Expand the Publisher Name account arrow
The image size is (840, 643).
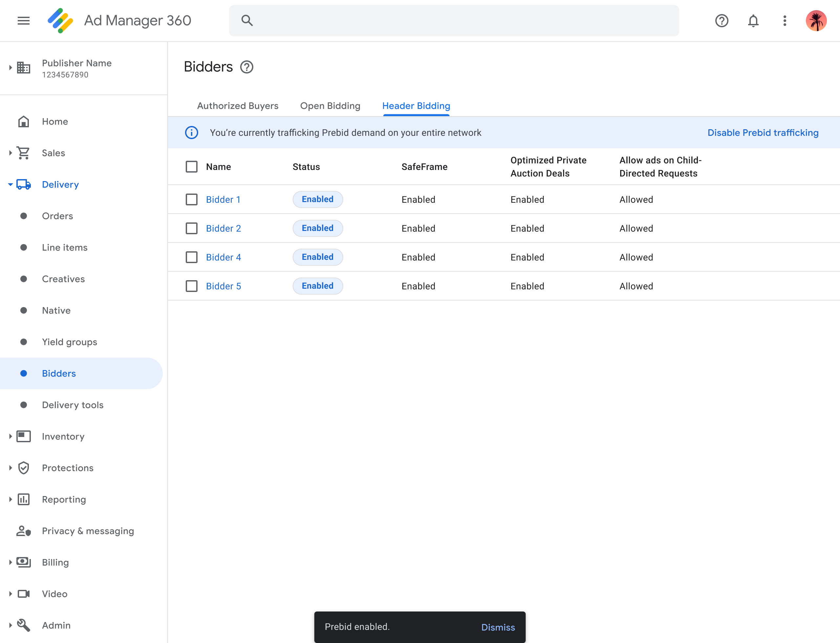[x=10, y=68]
